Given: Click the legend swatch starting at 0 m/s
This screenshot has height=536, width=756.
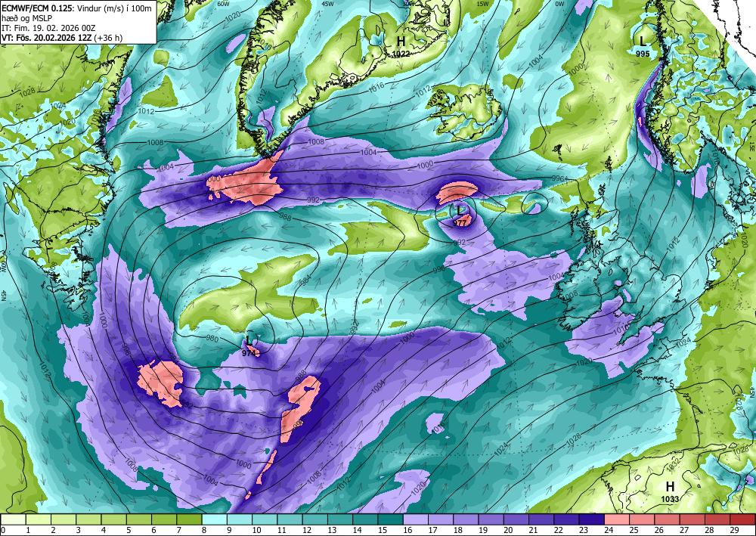Looking at the screenshot, I should 13,519.
